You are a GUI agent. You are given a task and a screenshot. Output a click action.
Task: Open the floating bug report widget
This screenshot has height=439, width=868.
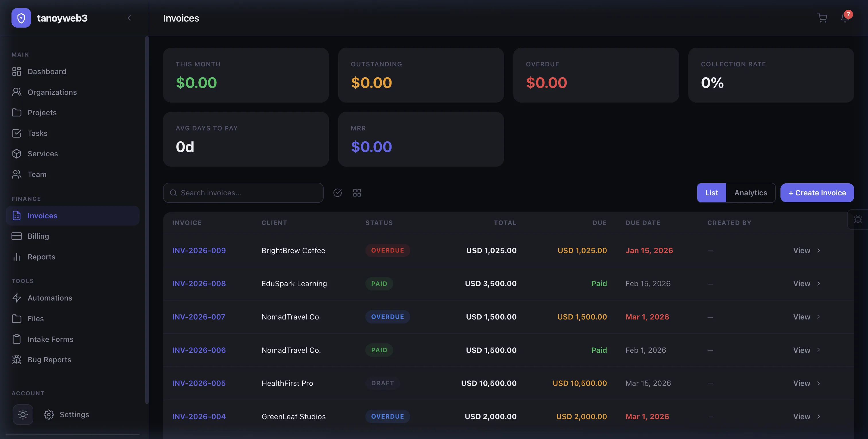point(858,219)
